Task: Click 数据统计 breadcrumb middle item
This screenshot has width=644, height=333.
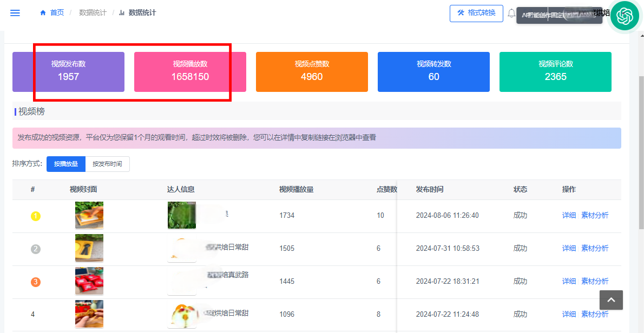Action: point(93,13)
